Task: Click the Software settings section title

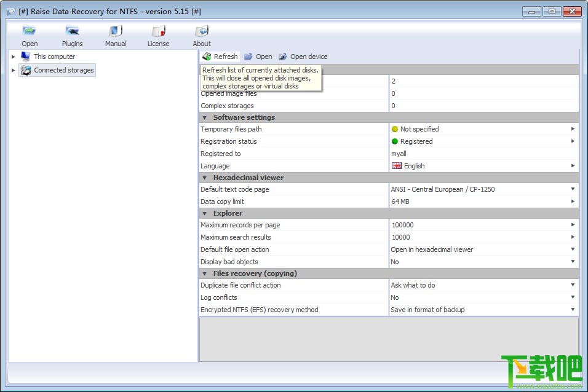Action: coord(244,117)
